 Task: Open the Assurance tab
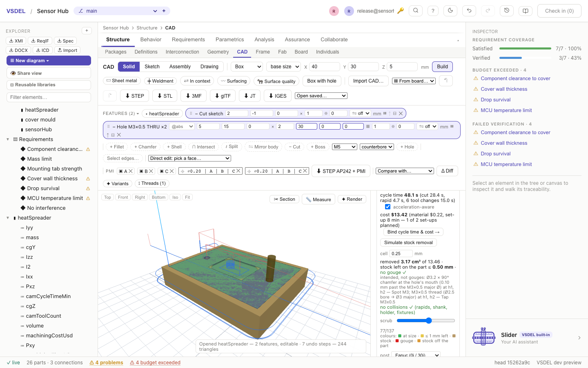(297, 40)
